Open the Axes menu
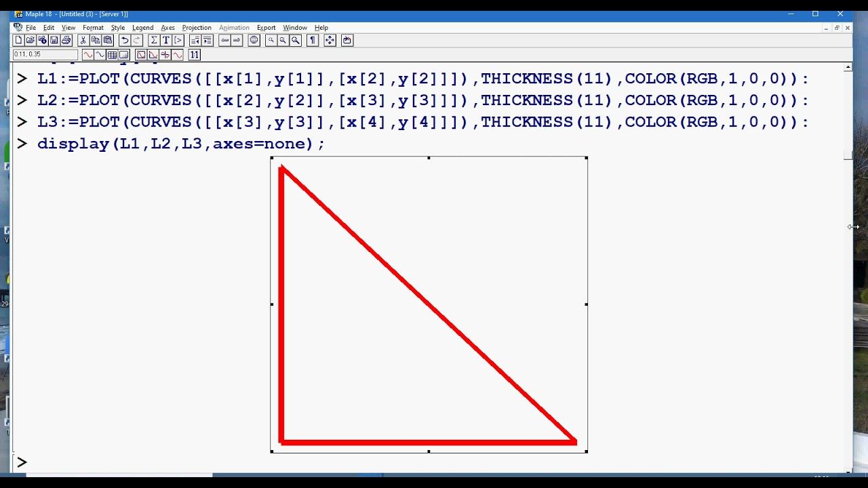The width and height of the screenshot is (868, 488). 167,28
